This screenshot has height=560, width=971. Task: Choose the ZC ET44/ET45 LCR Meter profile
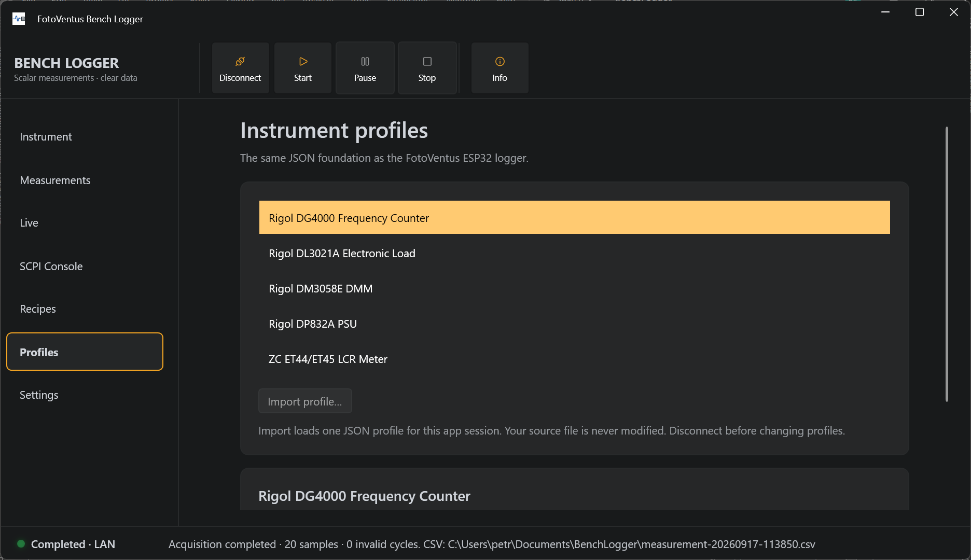tap(574, 359)
